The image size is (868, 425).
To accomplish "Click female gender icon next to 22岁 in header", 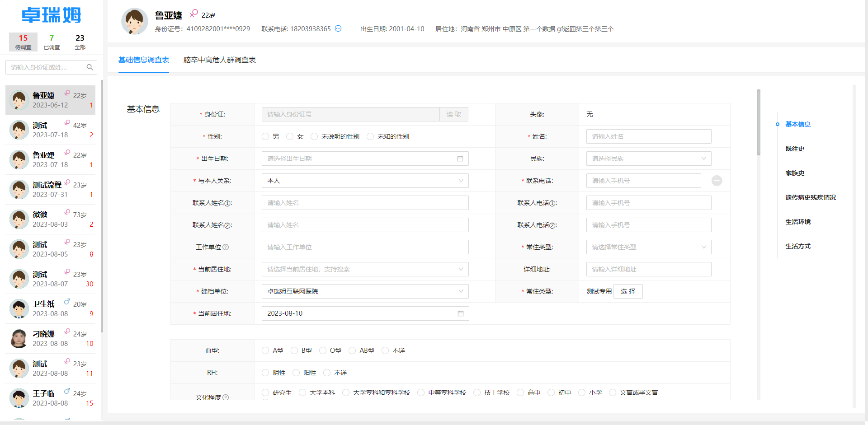I will click(x=193, y=14).
